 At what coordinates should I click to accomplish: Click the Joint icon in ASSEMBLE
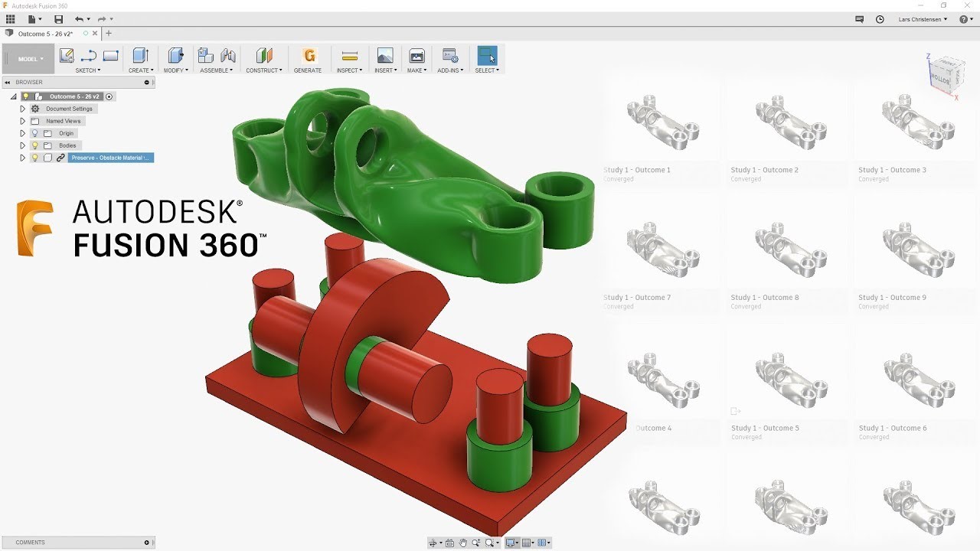227,55
